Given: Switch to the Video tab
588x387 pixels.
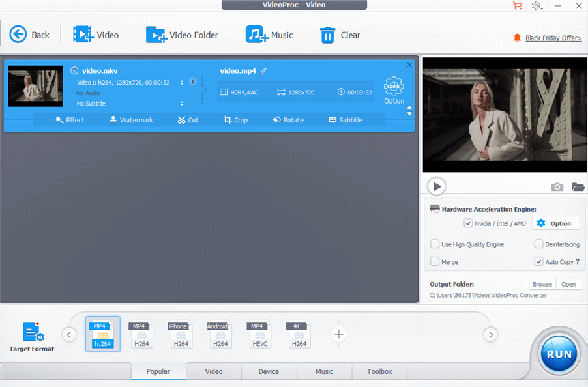Looking at the screenshot, I should 214,371.
